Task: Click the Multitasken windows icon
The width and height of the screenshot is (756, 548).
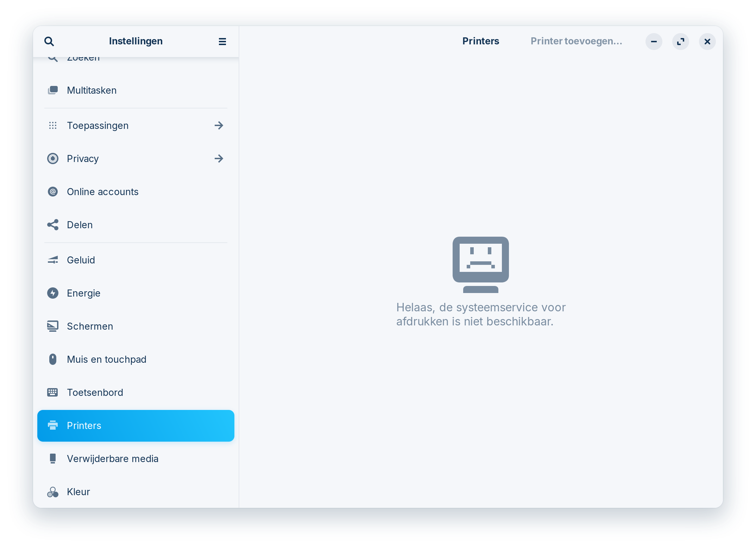Action: tap(53, 90)
